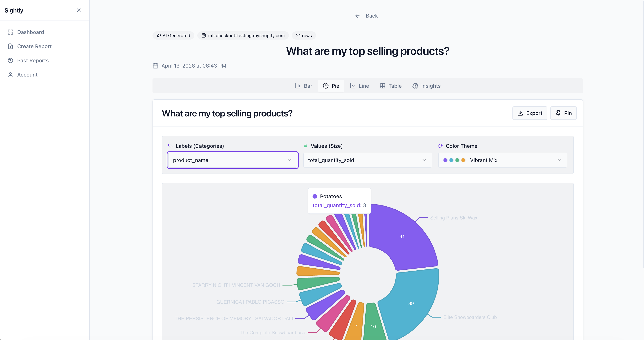The image size is (644, 340).
Task: Pin this report to dashboard
Action: pos(563,113)
